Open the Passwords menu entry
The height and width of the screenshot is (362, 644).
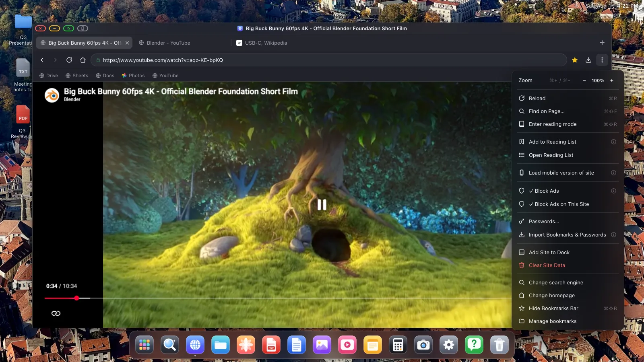568,221
